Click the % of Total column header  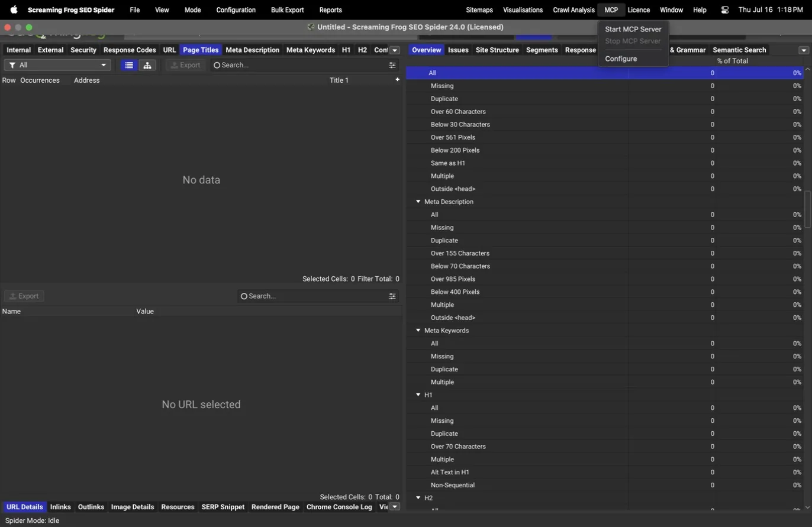coord(732,61)
